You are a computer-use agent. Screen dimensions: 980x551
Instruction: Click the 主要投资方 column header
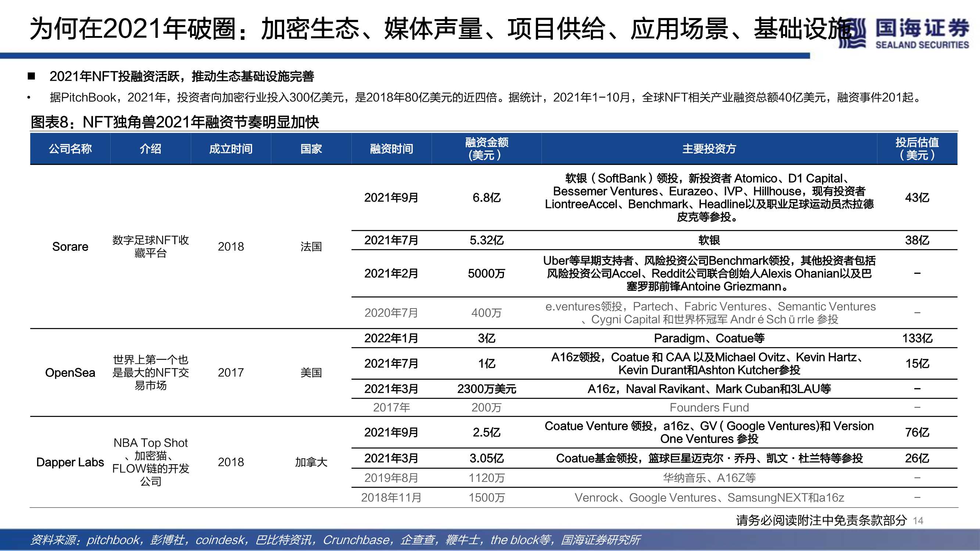click(x=709, y=149)
